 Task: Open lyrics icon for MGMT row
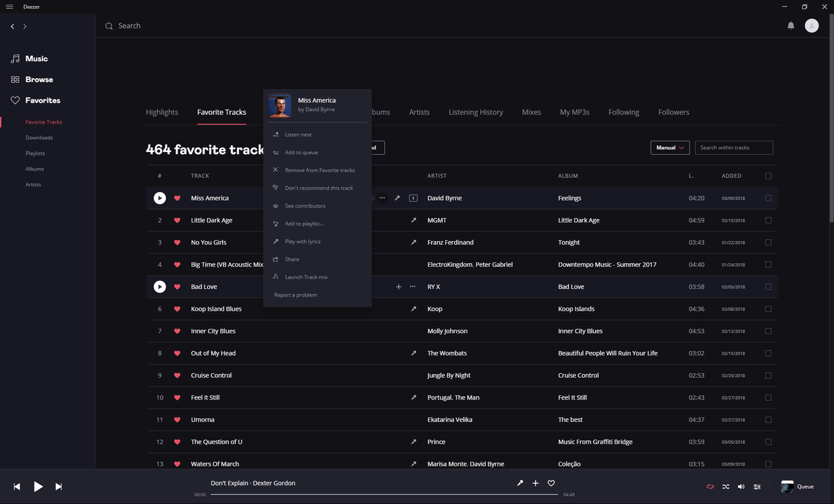point(413,220)
